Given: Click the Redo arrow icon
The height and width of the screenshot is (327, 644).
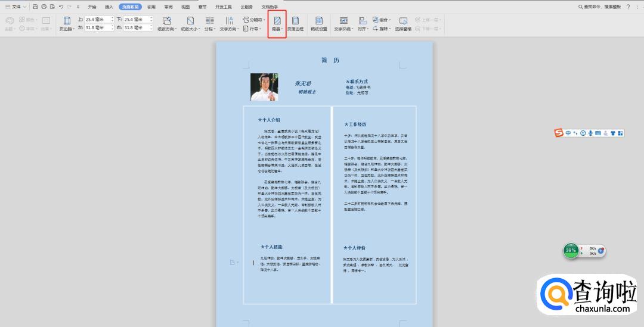Looking at the screenshot, I should pos(69,7).
